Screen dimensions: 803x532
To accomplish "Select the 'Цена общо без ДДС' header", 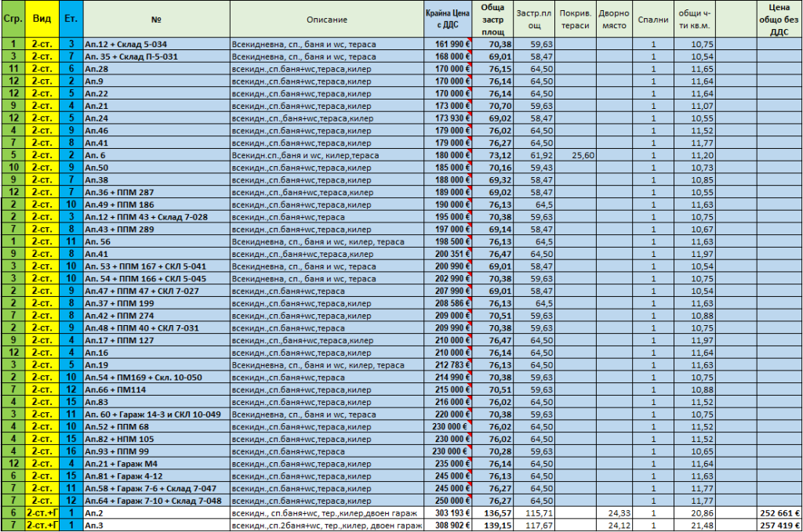I will [x=779, y=18].
